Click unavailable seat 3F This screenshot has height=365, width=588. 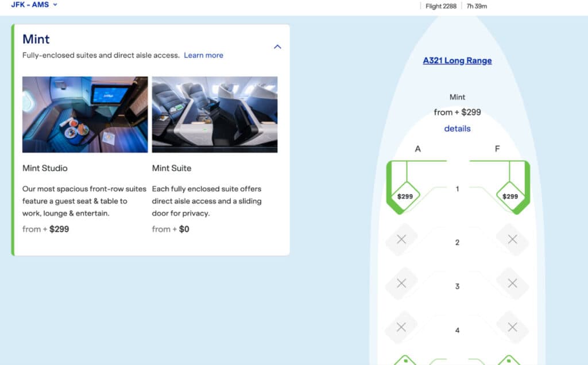513,284
